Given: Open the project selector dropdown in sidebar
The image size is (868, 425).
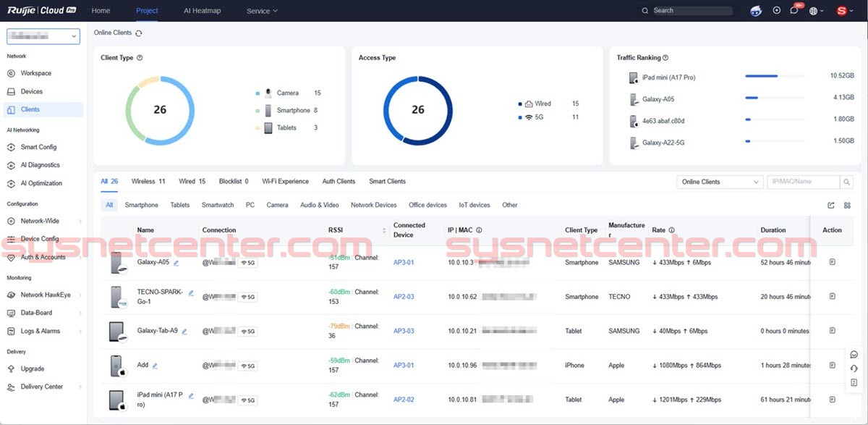Looking at the screenshot, I should (43, 36).
